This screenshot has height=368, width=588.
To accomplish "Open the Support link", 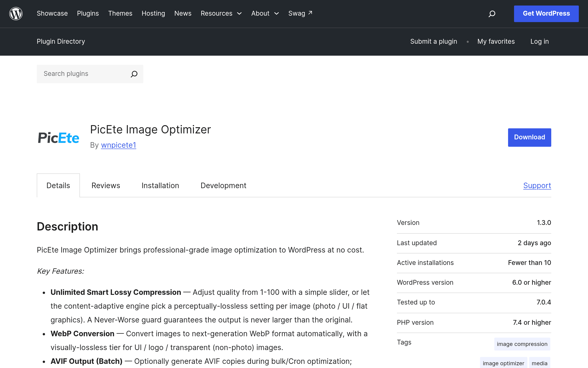I will [x=537, y=185].
